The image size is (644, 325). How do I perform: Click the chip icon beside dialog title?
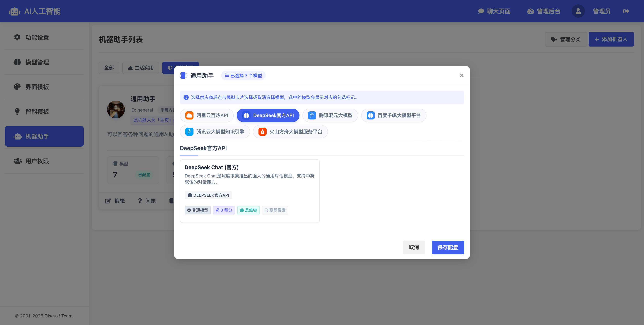tap(183, 76)
